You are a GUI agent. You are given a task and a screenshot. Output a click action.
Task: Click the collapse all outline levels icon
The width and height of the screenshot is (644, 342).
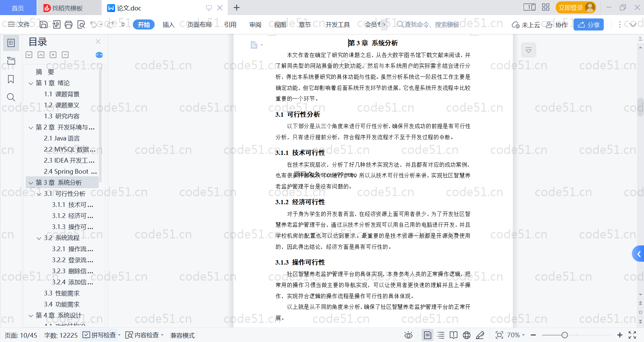point(41,55)
